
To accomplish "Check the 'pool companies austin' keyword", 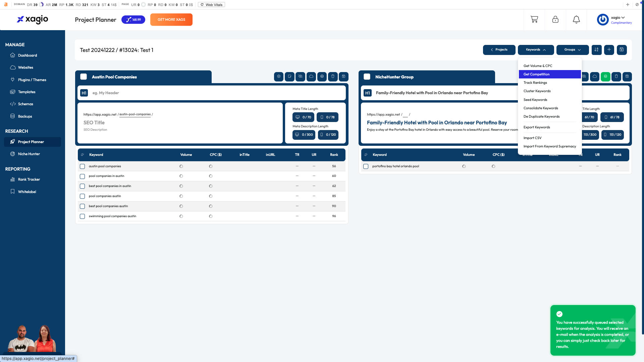I will [x=82, y=196].
